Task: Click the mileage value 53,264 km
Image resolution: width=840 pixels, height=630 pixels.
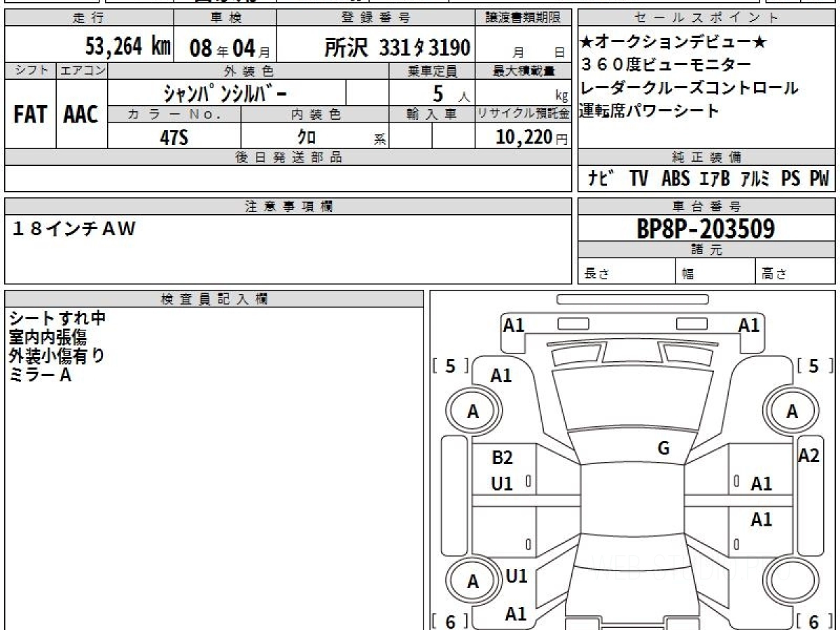Action: click(x=128, y=47)
